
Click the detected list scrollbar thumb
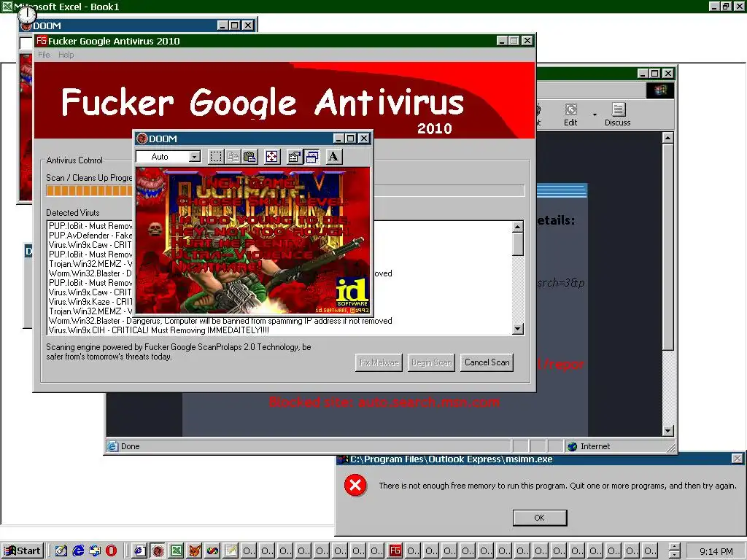[x=518, y=244]
